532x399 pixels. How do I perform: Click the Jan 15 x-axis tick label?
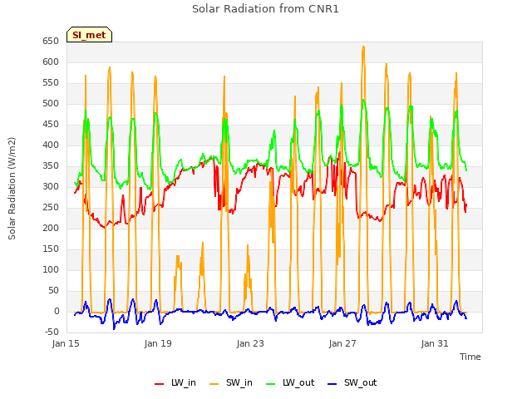coord(66,343)
